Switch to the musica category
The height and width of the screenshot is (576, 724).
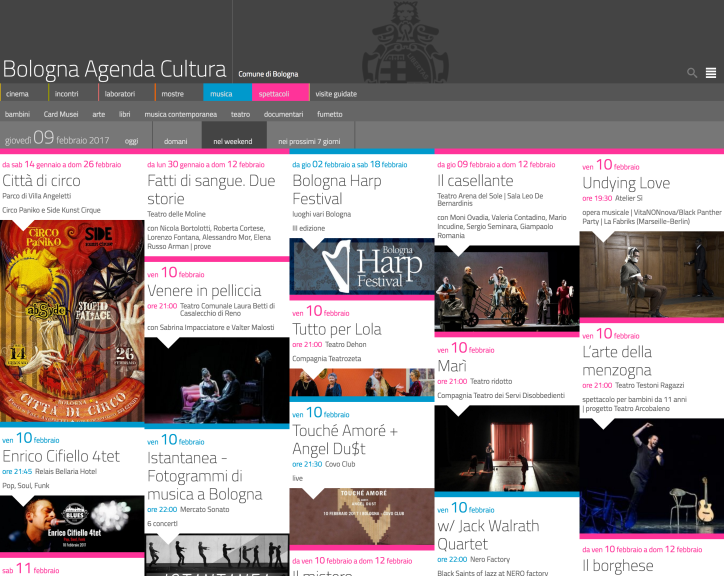coord(222,94)
